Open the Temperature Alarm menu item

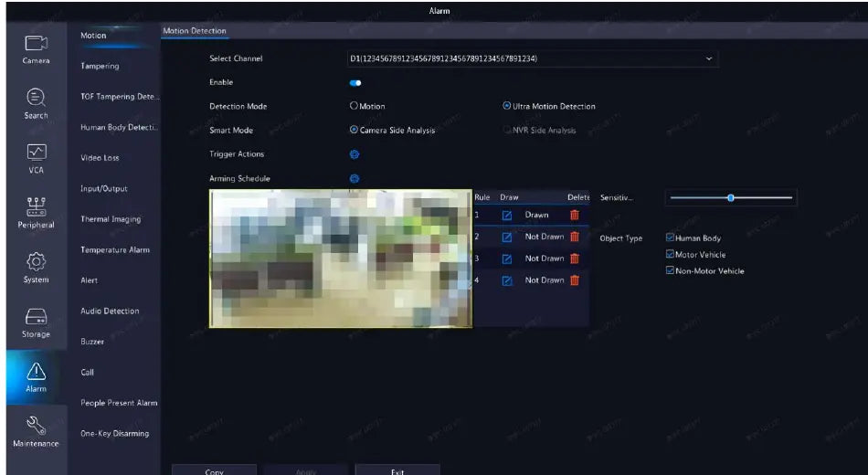pos(115,250)
